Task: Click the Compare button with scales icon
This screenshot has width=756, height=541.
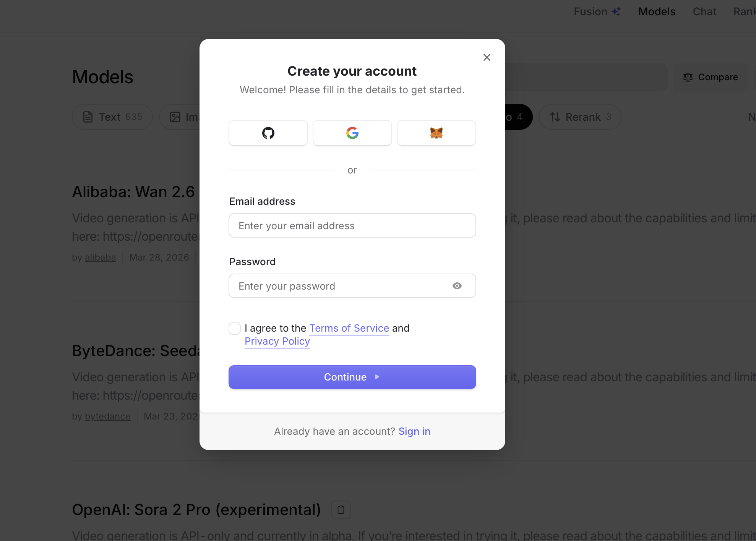Action: point(710,77)
